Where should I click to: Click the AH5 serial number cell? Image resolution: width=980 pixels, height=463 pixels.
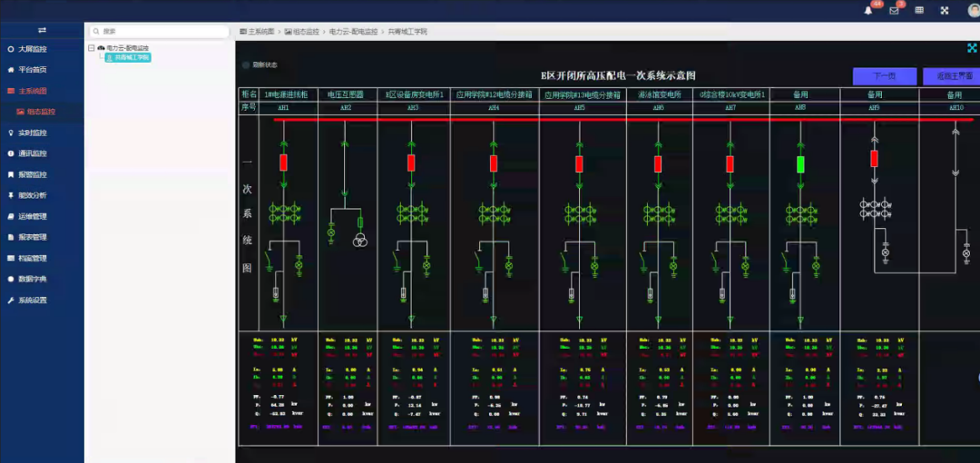[583, 108]
